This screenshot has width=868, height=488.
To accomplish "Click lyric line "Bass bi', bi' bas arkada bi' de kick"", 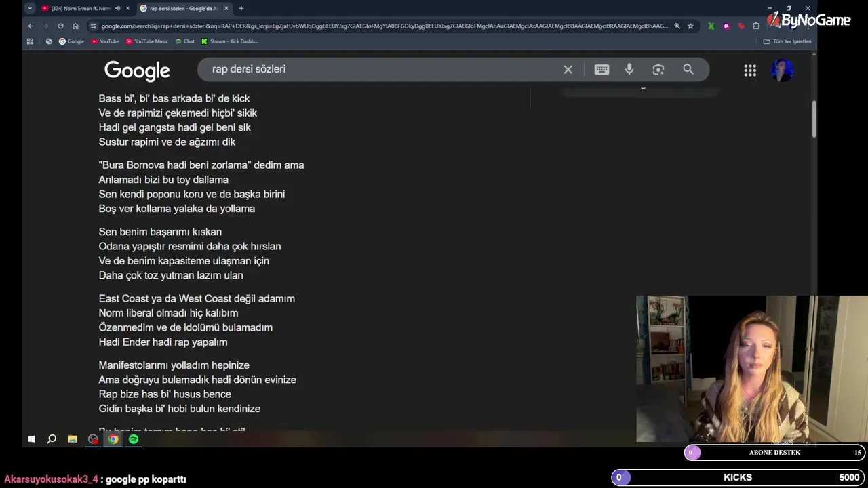I will pyautogui.click(x=174, y=98).
